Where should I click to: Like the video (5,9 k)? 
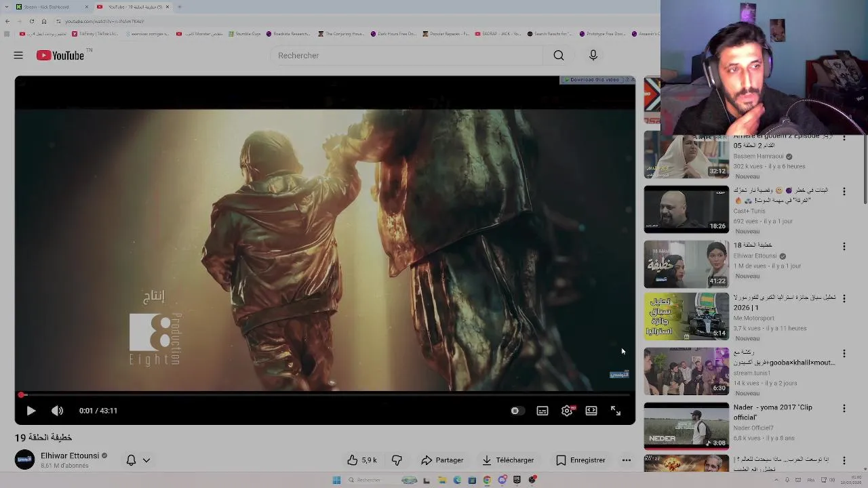pos(361,460)
